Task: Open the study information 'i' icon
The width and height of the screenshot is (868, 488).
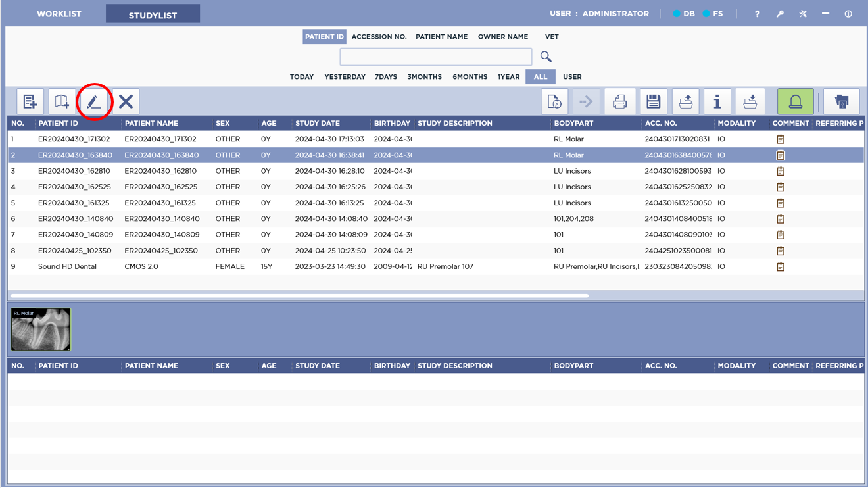Action: tap(717, 101)
